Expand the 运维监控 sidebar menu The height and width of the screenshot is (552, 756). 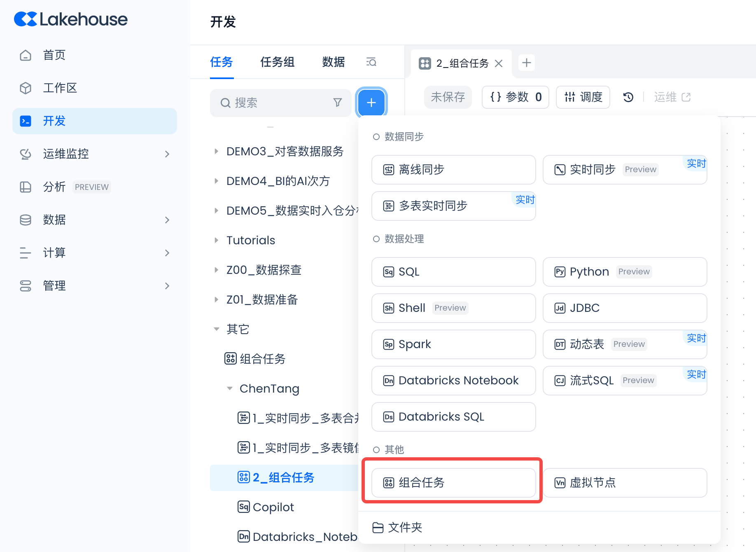167,154
